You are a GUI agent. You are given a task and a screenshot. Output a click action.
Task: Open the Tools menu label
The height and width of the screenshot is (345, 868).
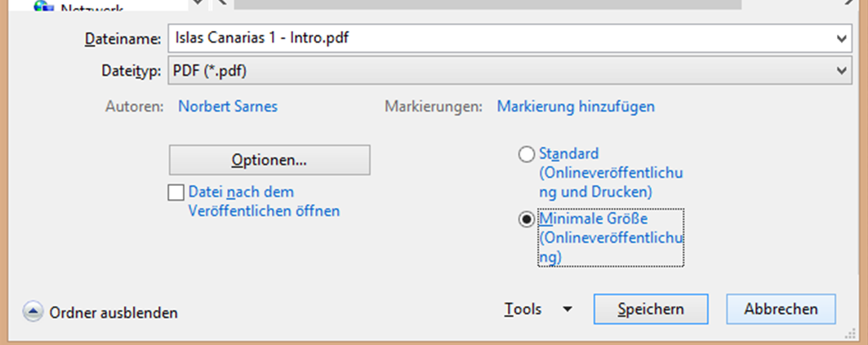point(523,310)
